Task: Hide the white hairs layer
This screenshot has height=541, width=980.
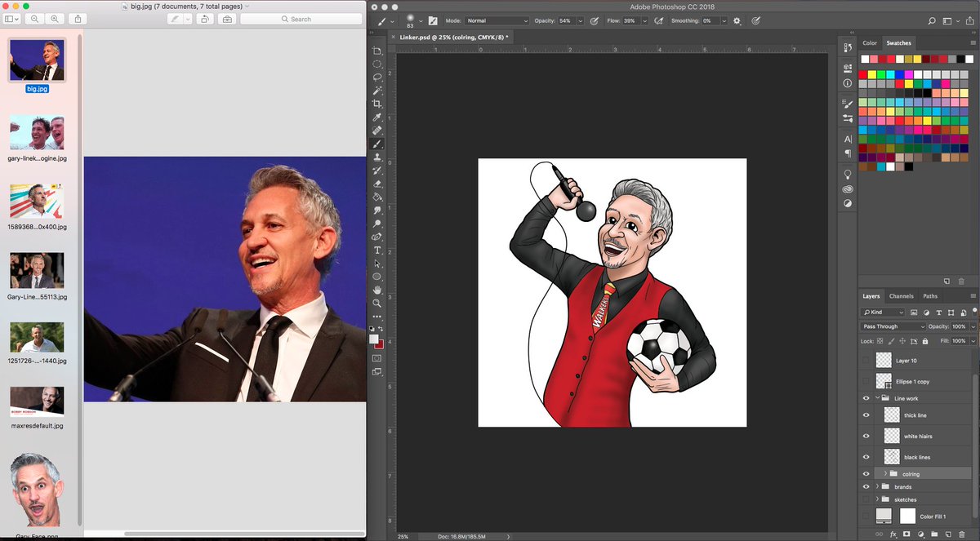Action: [866, 436]
